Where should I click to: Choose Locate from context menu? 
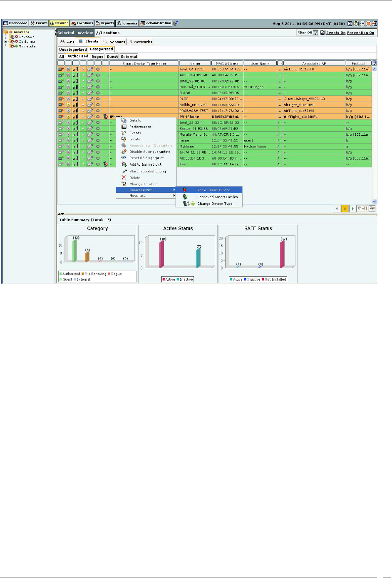(x=146, y=139)
